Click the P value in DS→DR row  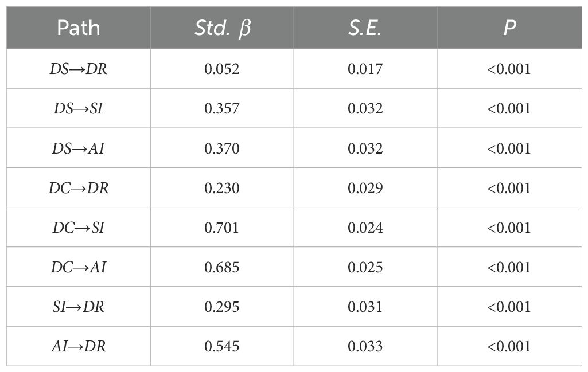509,69
